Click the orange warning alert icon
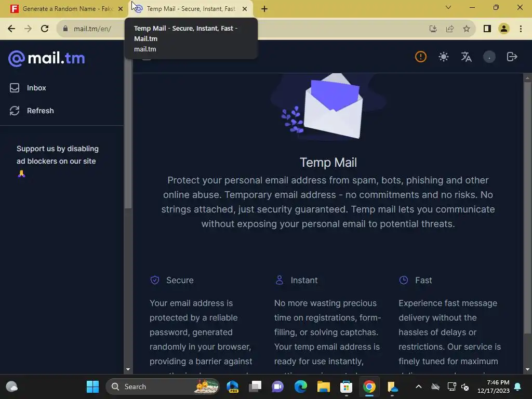 [x=421, y=57]
